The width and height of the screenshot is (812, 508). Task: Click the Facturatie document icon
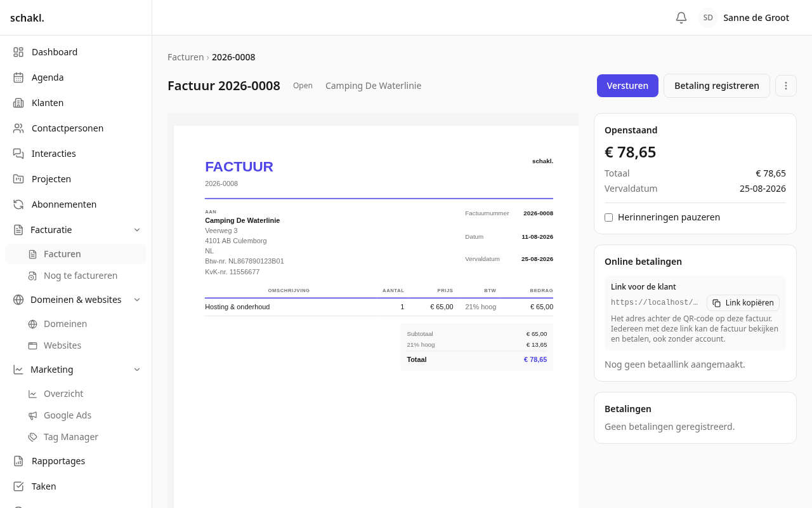click(x=18, y=230)
